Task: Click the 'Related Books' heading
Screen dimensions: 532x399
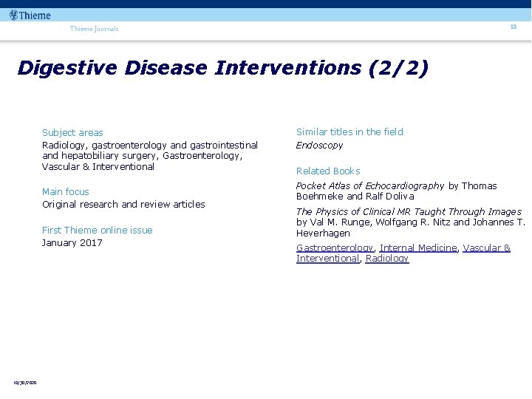Action: pos(328,171)
